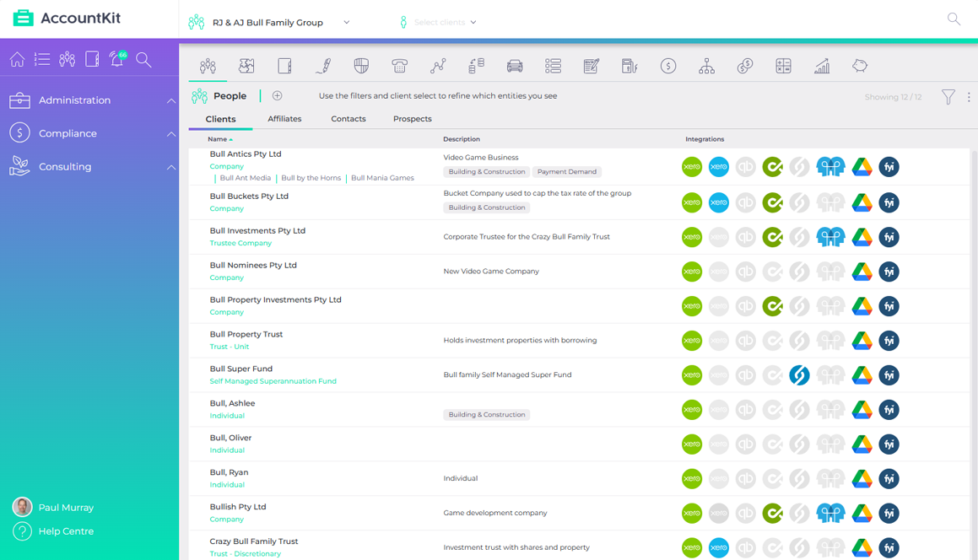Viewport: 978px width, 560px height.
Task: Switch to the Contacts tab
Action: (x=348, y=118)
